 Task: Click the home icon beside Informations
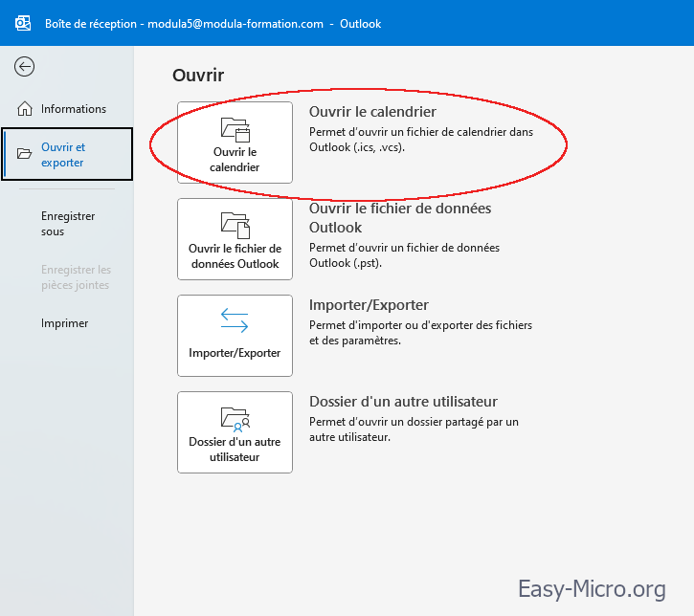(25, 109)
